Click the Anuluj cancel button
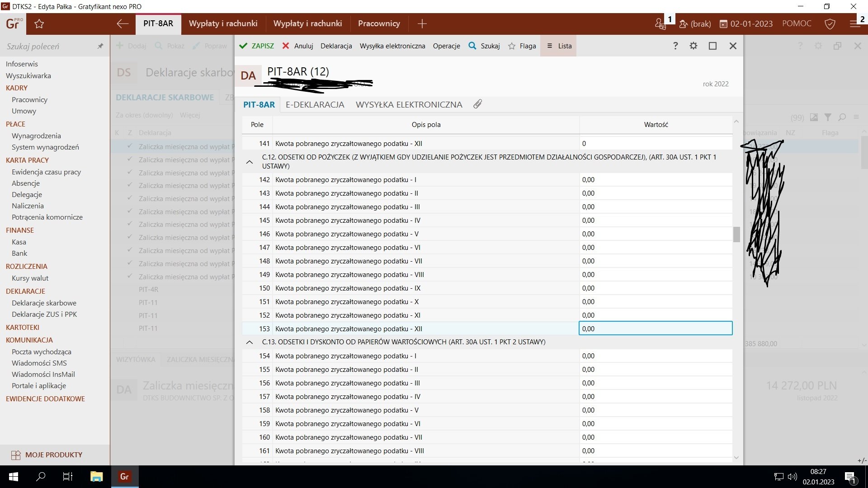The height and width of the screenshot is (488, 868). coord(298,46)
